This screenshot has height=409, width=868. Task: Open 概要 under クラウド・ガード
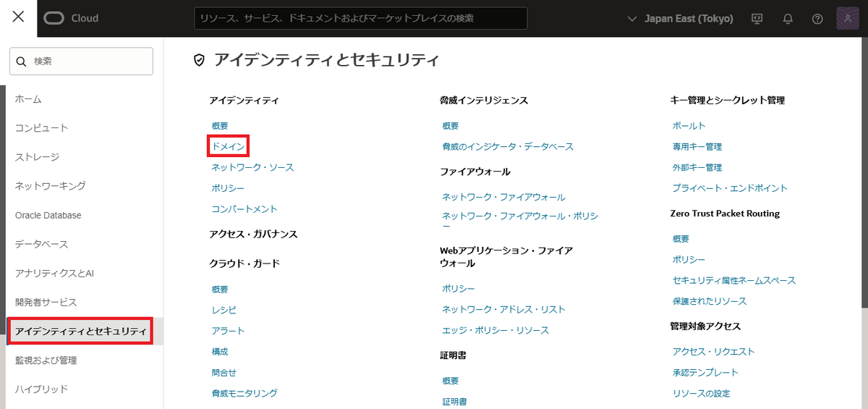coord(220,289)
